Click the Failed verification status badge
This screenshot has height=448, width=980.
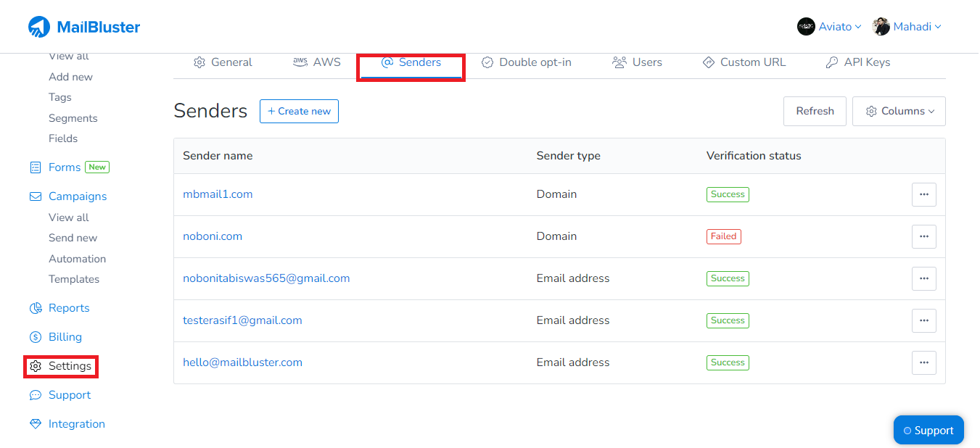[x=723, y=236]
